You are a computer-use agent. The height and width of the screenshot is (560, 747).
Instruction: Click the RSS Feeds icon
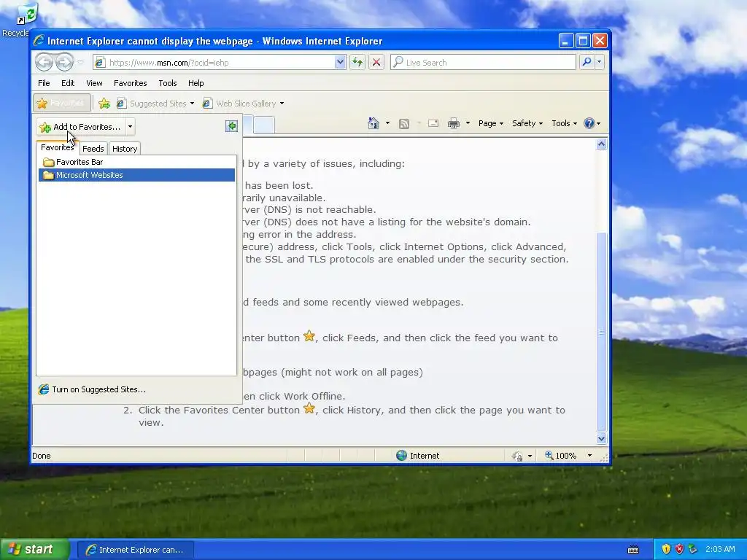click(404, 124)
